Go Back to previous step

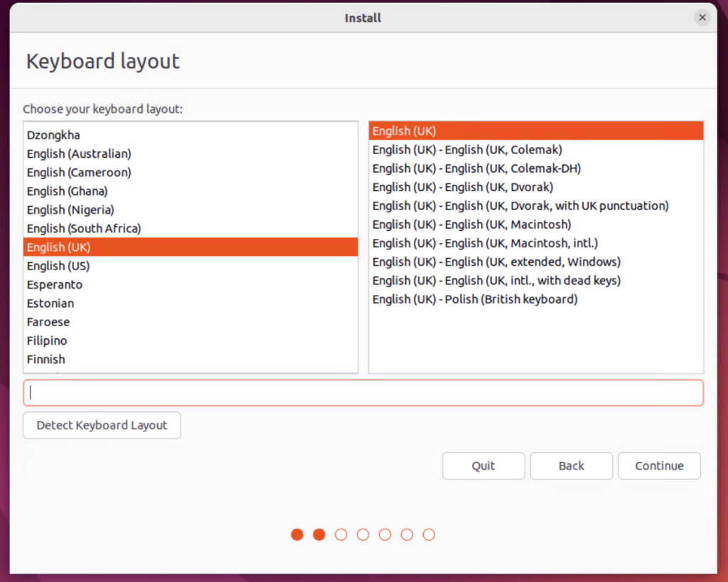(571, 465)
